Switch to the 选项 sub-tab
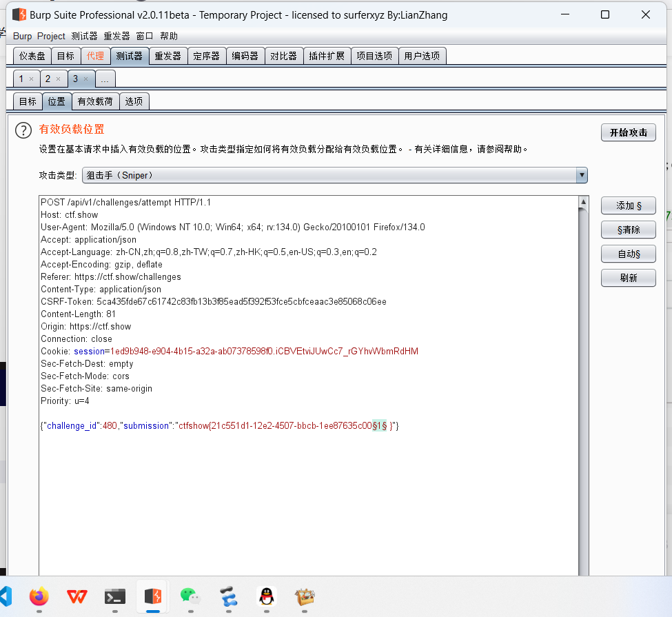Viewport: 672px width, 617px height. [x=134, y=101]
